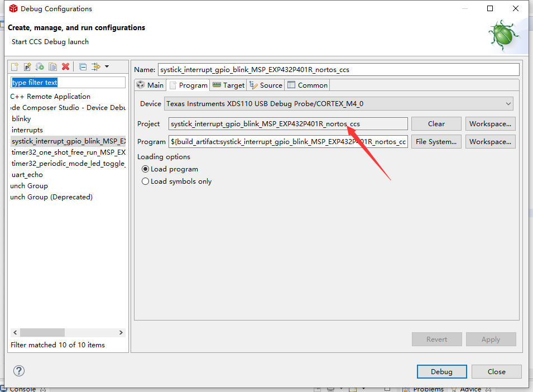Image resolution: width=533 pixels, height=392 pixels.
Task: Open the Device dropdown list
Action: coord(508,103)
